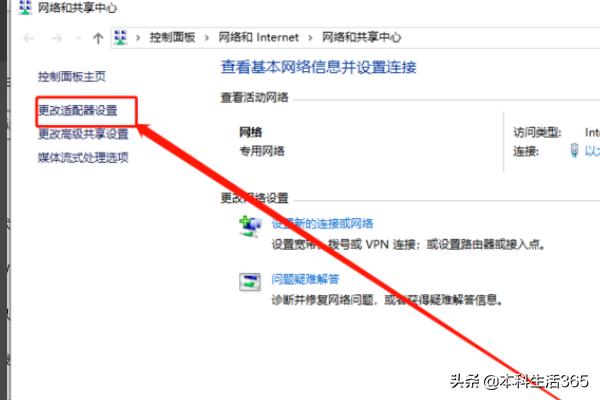Screen dimensions: 600x400
Task: Select 网络和共享中心 breadcrumb item
Action: [x=362, y=37]
